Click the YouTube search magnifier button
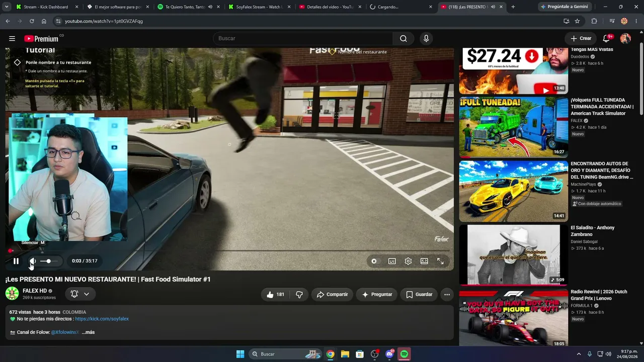The image size is (644, 362). (x=404, y=39)
